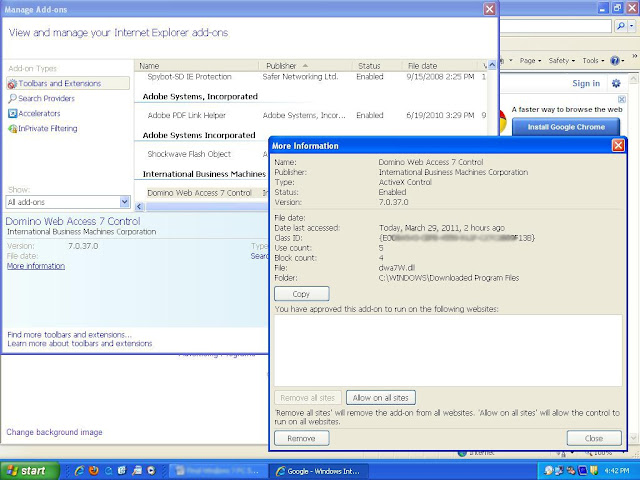The image size is (640, 480).
Task: Select Adobe PDF Link Helper row
Action: 312,116
